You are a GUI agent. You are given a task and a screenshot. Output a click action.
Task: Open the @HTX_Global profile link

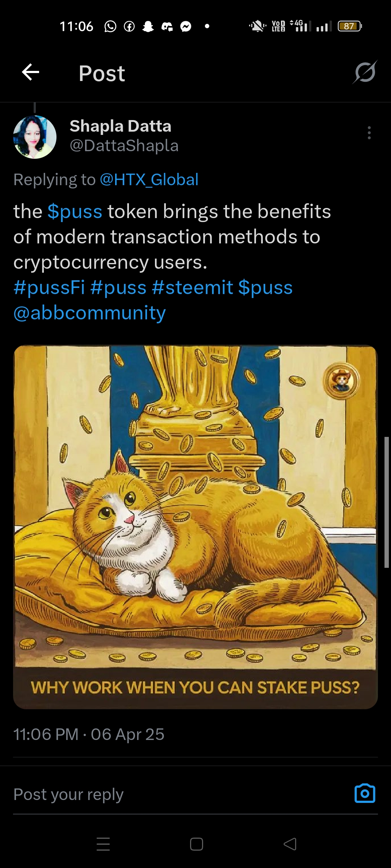149,179
